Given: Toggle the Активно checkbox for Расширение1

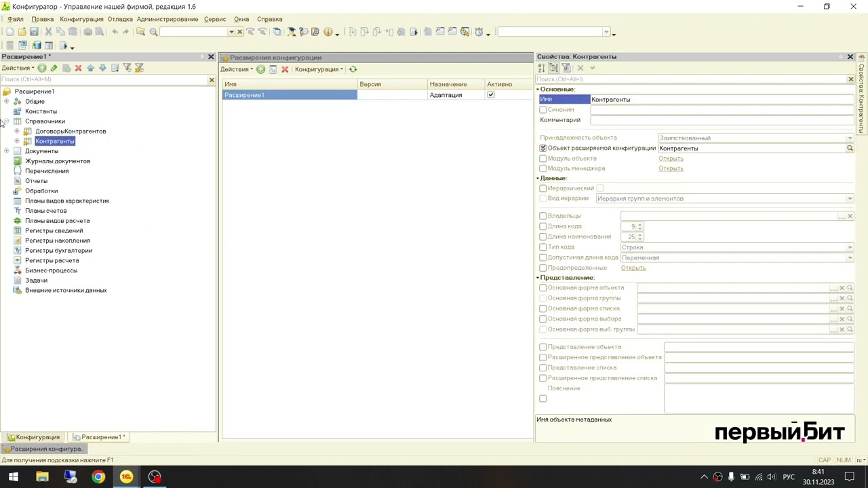Looking at the screenshot, I should [491, 95].
